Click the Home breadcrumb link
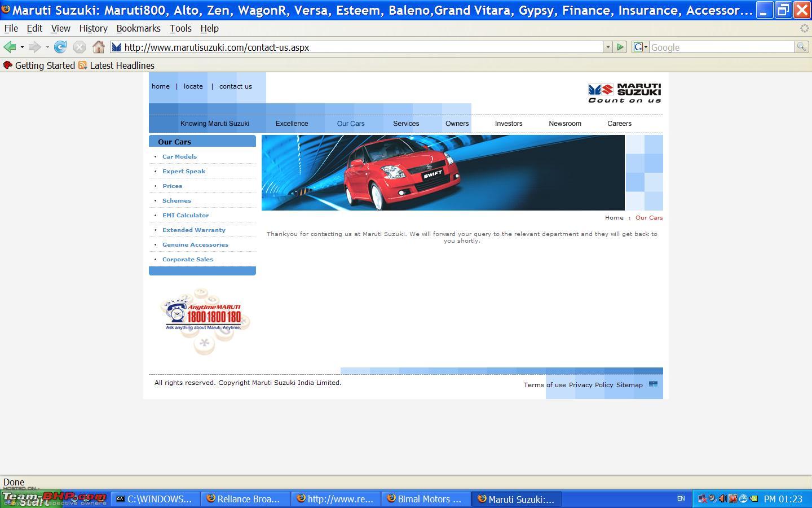 pos(614,217)
